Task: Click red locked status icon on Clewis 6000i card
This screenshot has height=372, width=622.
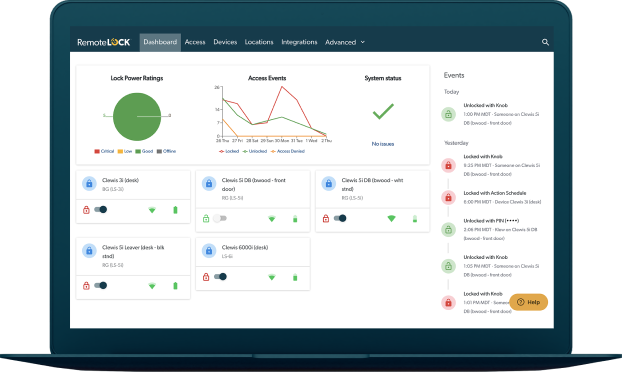Action: pyautogui.click(x=206, y=277)
